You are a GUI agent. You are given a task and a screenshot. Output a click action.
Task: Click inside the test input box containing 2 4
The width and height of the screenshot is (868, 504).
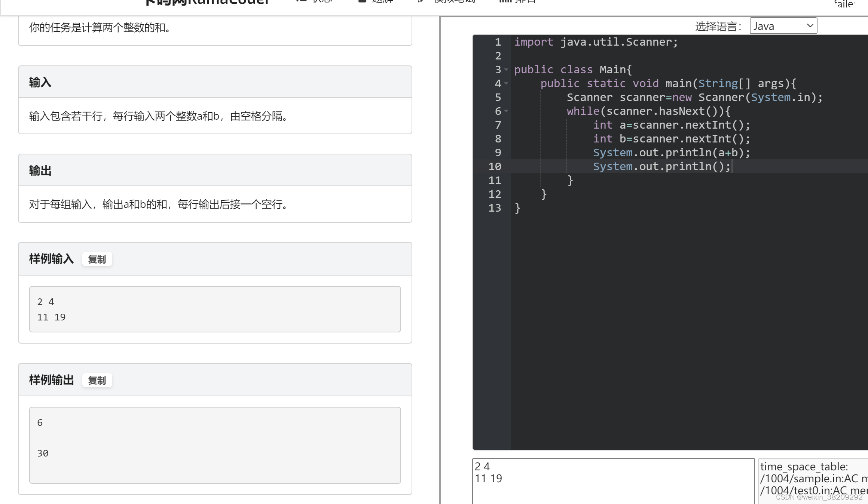(614, 481)
